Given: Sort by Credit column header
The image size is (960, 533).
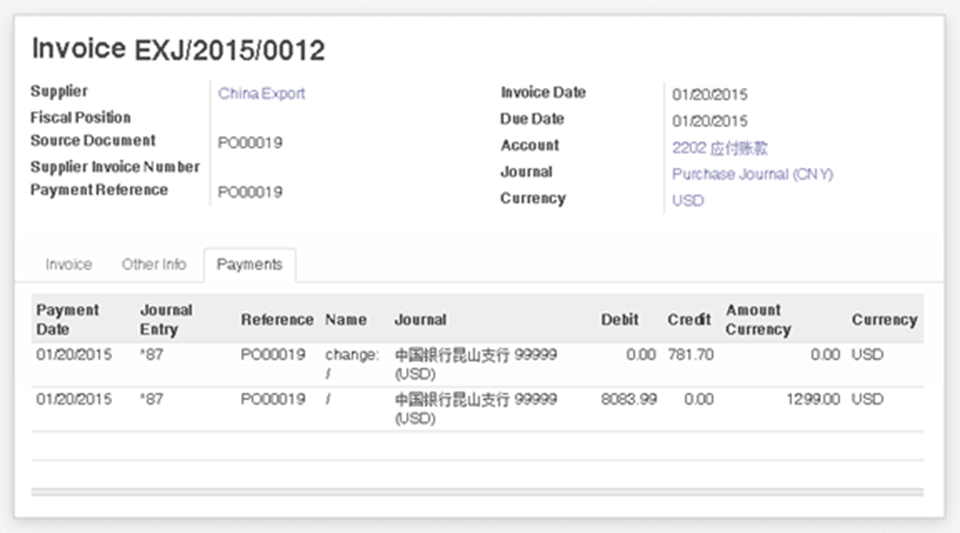Looking at the screenshot, I should point(689,319).
